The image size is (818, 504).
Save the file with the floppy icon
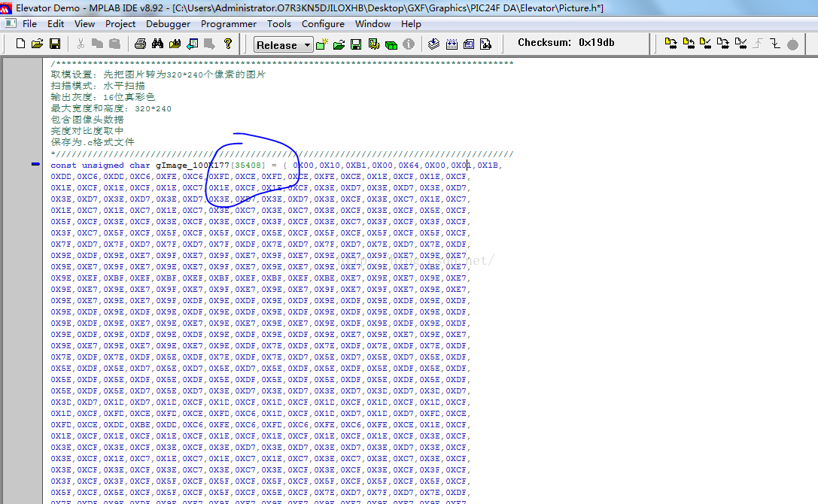(55, 44)
